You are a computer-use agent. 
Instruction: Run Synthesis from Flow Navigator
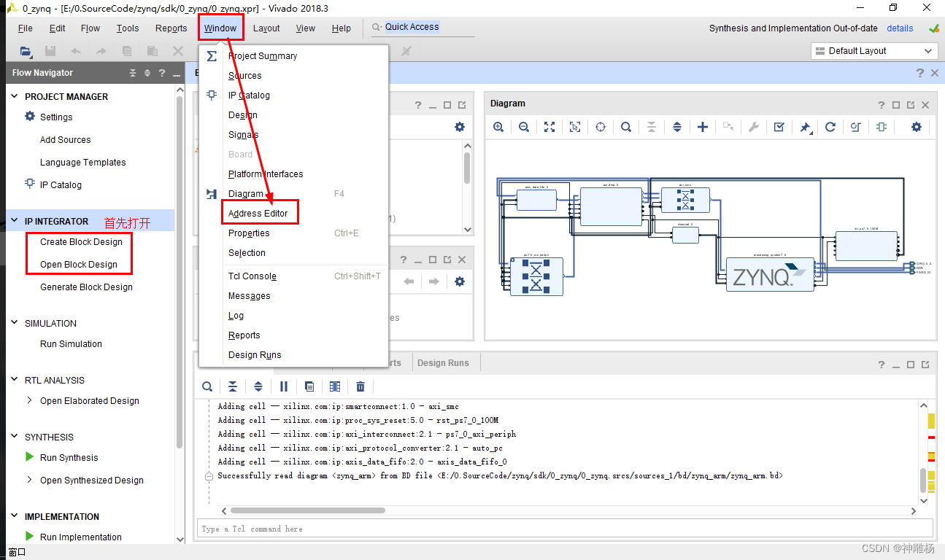pyautogui.click(x=69, y=457)
